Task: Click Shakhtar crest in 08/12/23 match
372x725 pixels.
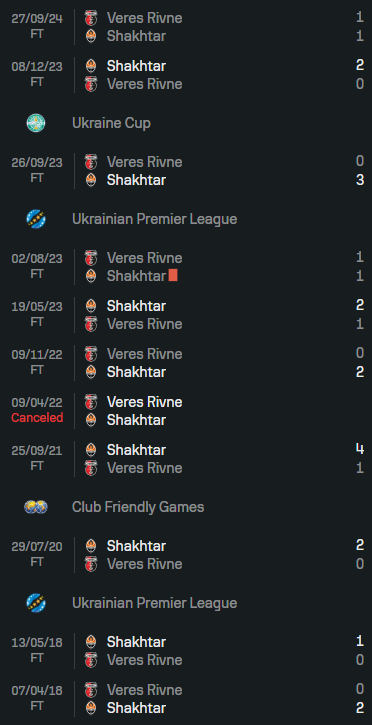Action: (91, 66)
